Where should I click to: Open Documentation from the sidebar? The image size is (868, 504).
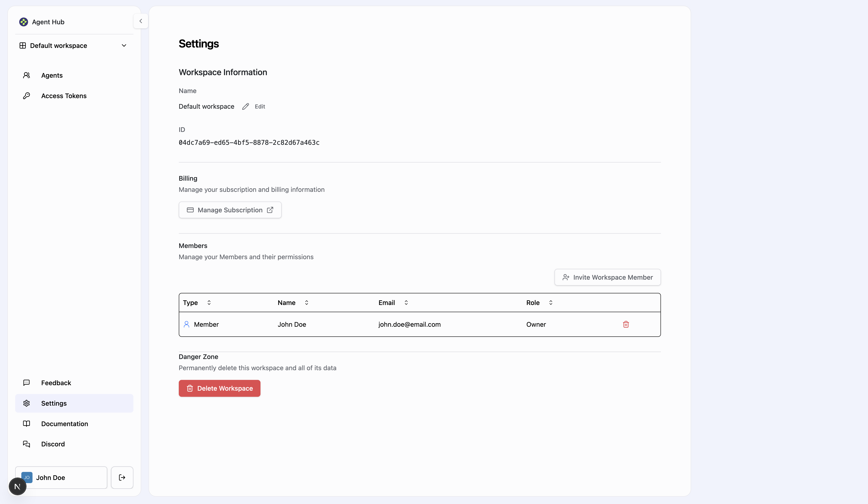(x=64, y=423)
